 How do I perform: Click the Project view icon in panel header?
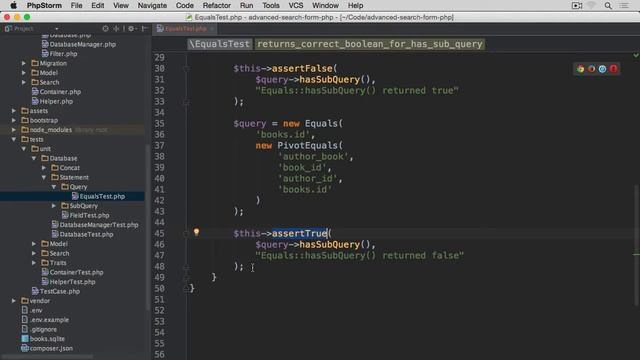tap(8, 29)
